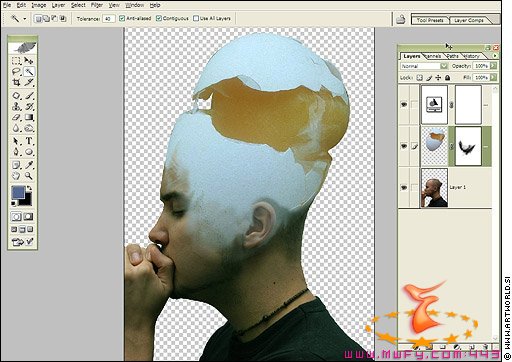Select the Lasso tool
The image size is (512, 362).
tap(16, 71)
